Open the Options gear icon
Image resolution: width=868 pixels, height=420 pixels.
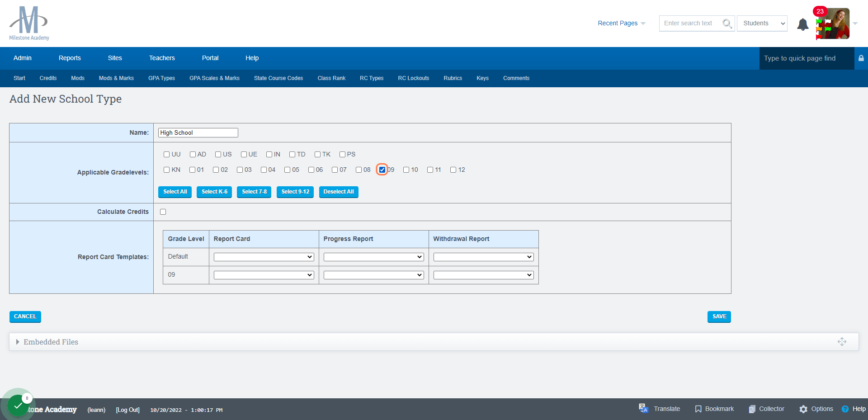pyautogui.click(x=803, y=409)
